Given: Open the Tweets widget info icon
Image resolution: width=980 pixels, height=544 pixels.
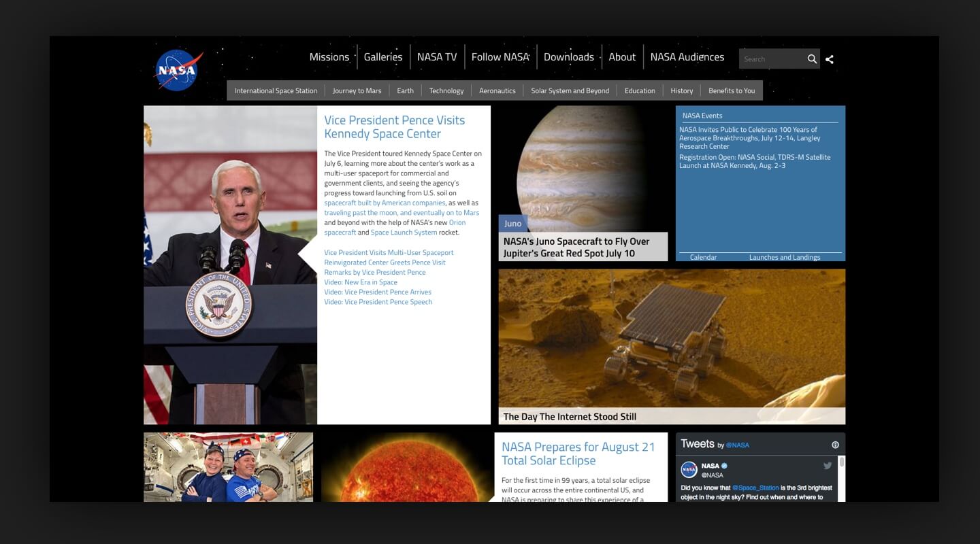Looking at the screenshot, I should (835, 445).
